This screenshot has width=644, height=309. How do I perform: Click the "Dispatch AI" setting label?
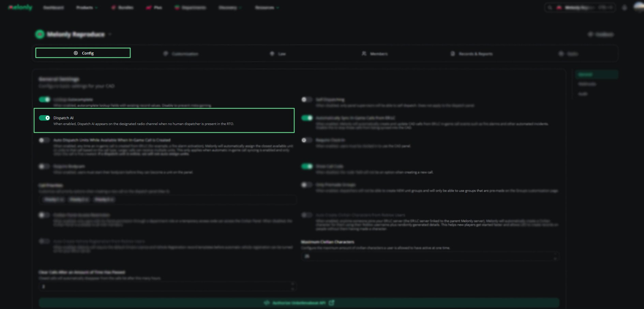[x=63, y=118]
